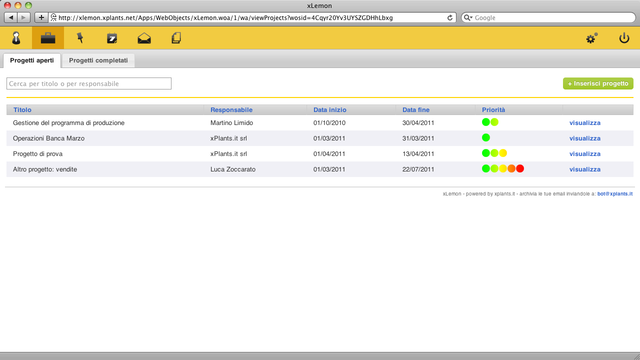This screenshot has width=640, height=360.
Task: Sort by Priorità column header
Action: click(493, 110)
